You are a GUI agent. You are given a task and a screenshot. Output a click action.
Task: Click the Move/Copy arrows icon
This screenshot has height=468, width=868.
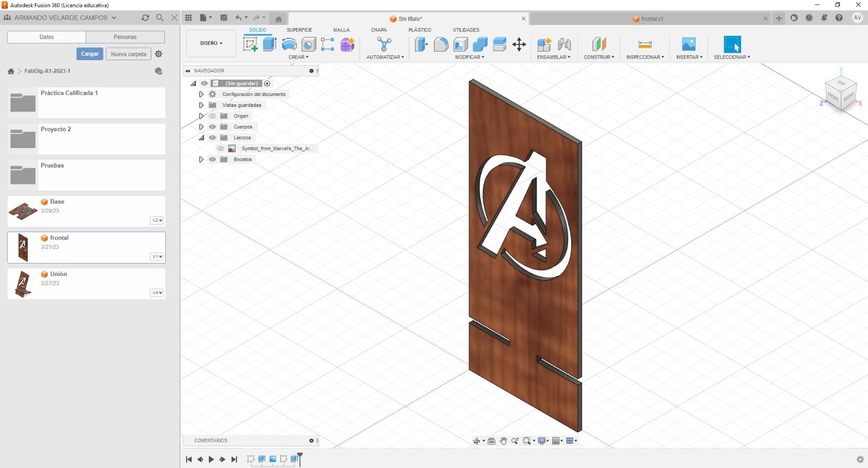[519, 44]
